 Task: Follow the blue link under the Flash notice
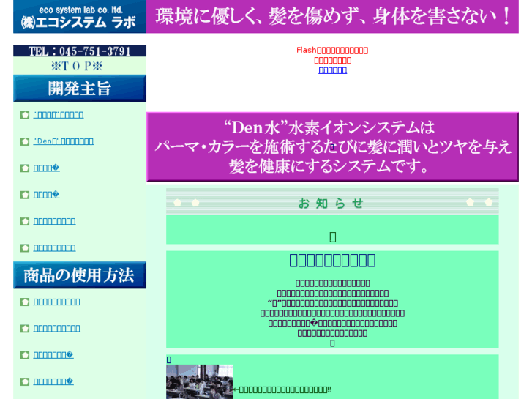[332, 70]
